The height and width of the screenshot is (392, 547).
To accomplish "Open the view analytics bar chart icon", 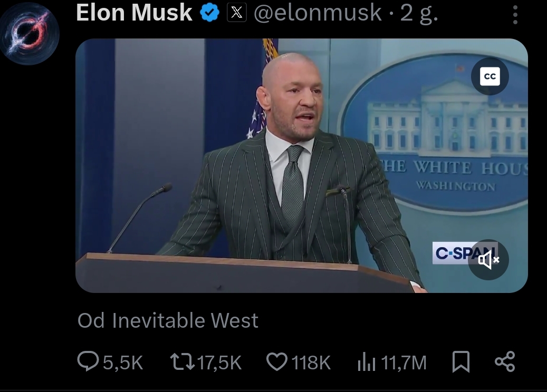I will [x=366, y=361].
